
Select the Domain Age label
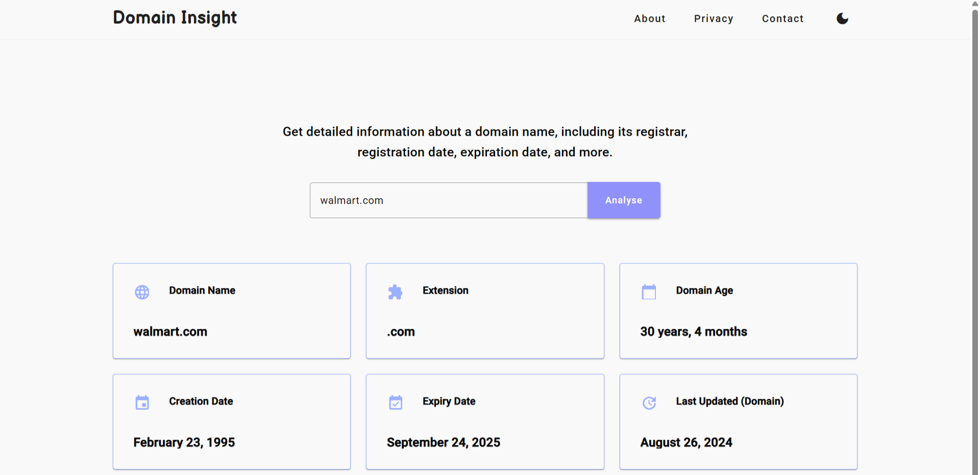coord(704,291)
